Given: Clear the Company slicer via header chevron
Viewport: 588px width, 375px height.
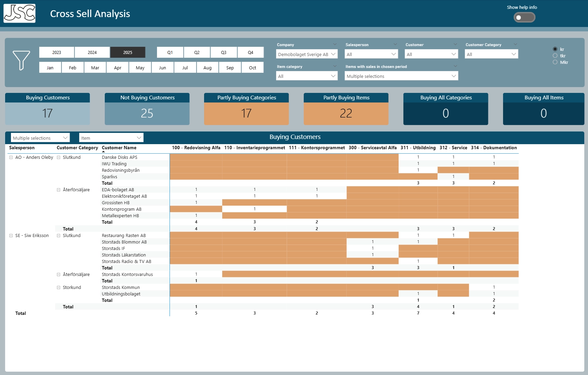Looking at the screenshot, I should pos(335,44).
